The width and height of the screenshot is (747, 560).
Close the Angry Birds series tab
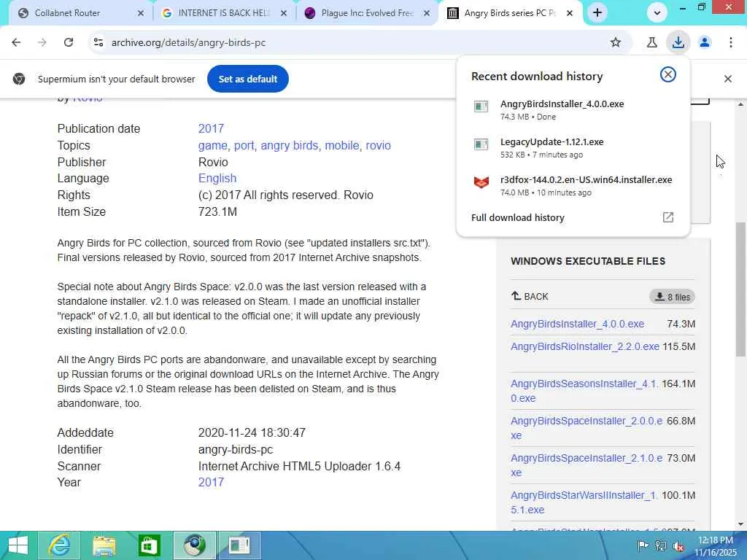569,13
